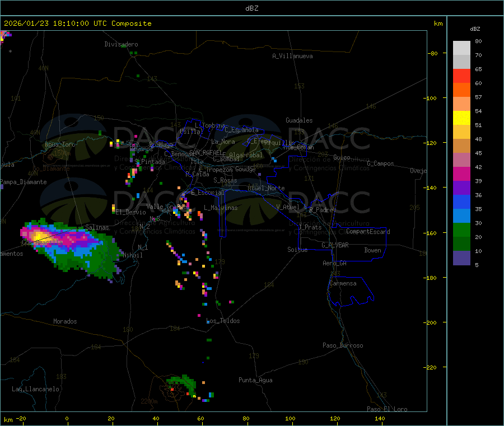The image size is (504, 426).
Task: Click the light blue 30-35 dBZ legend swatch
Action: pyautogui.click(x=461, y=216)
